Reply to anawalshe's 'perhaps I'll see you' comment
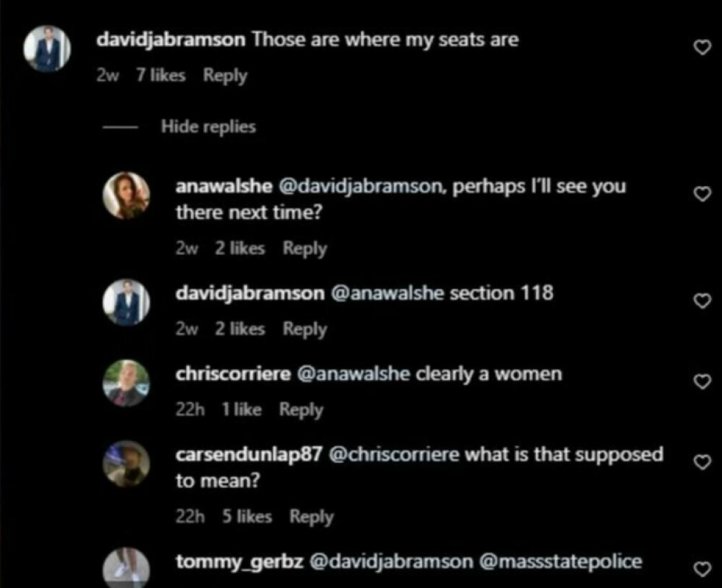Image resolution: width=722 pixels, height=588 pixels. (x=305, y=249)
